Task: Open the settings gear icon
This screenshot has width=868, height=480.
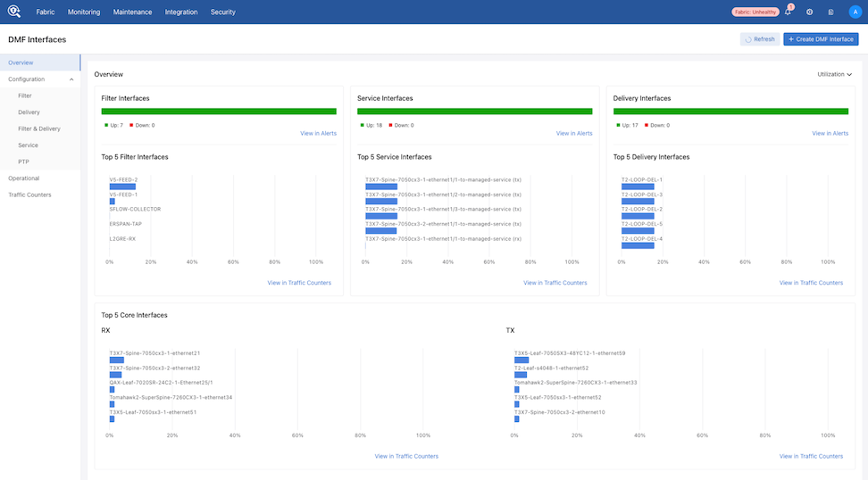Action: click(810, 12)
